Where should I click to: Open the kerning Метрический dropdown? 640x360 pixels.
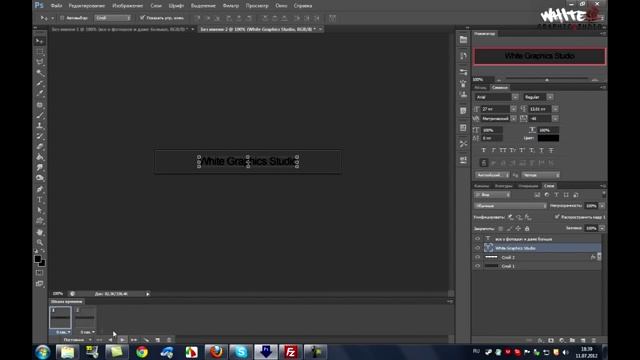click(513, 118)
